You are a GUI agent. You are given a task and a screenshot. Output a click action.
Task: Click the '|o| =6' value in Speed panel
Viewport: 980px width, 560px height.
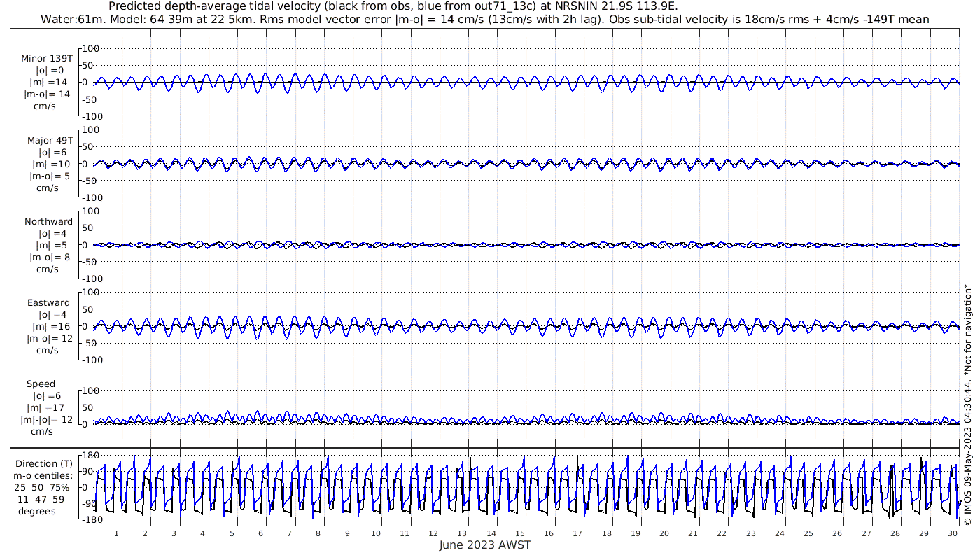click(x=51, y=396)
